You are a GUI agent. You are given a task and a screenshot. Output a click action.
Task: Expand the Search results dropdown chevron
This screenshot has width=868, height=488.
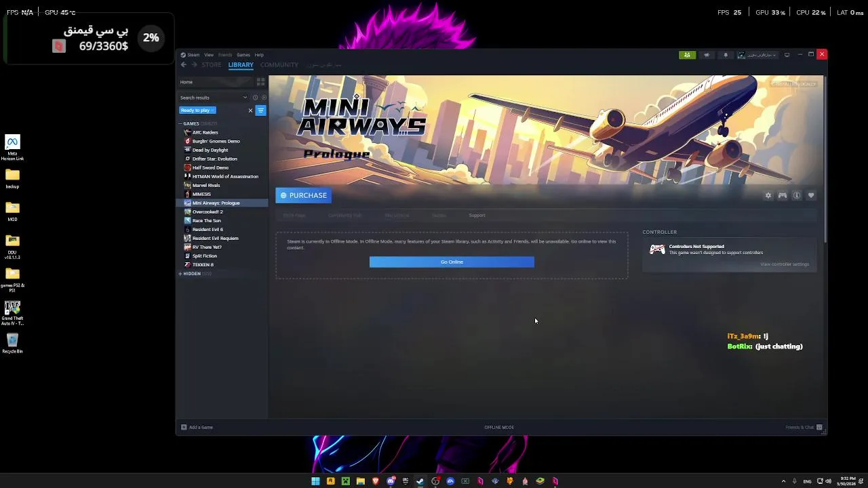pos(245,98)
